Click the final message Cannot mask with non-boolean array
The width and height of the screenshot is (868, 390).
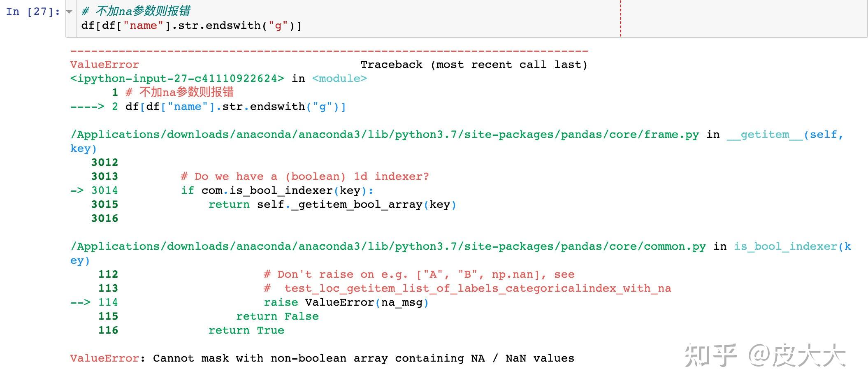364,359
